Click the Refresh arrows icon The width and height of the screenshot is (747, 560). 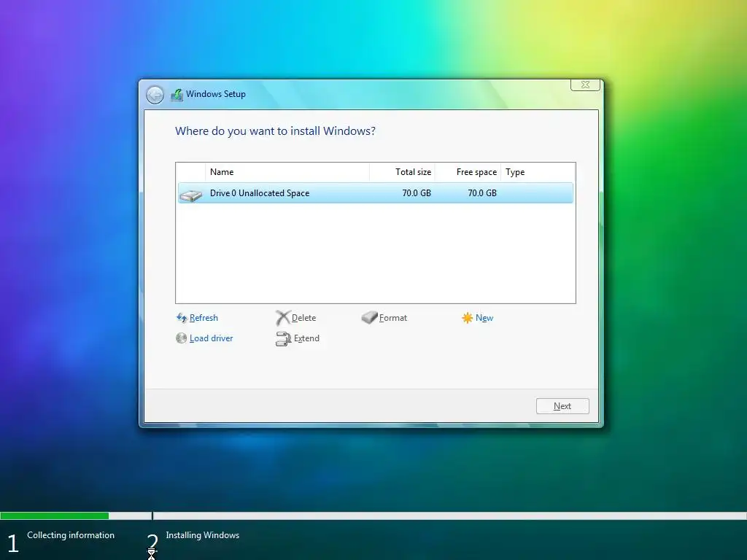point(182,318)
